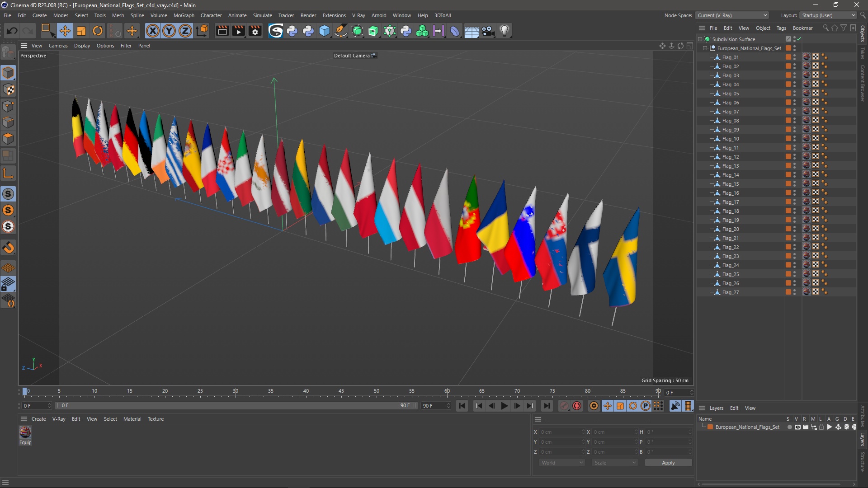Image resolution: width=868 pixels, height=488 pixels.
Task: Click frame 45 on the timeline ruler
Action: [x=341, y=391]
